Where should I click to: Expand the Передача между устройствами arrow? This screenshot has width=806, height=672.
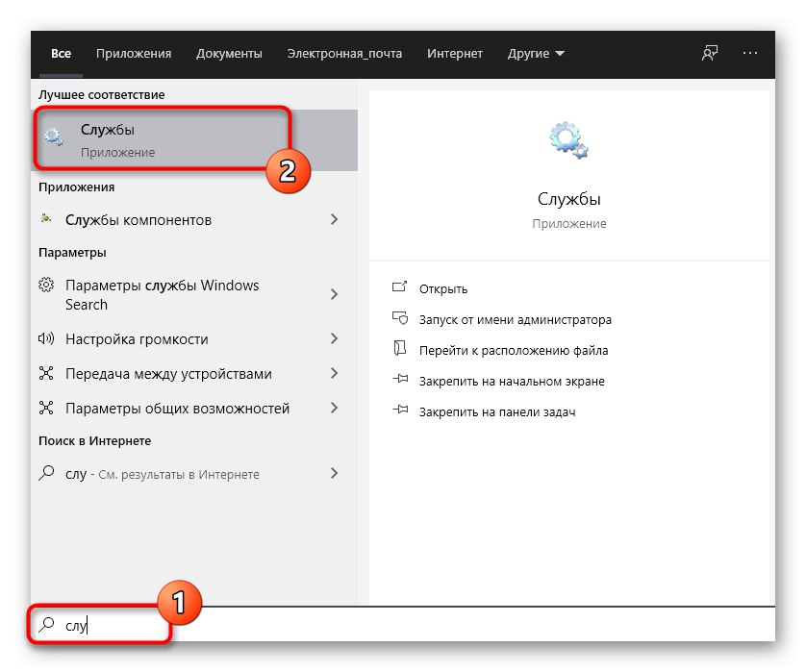[x=334, y=373]
